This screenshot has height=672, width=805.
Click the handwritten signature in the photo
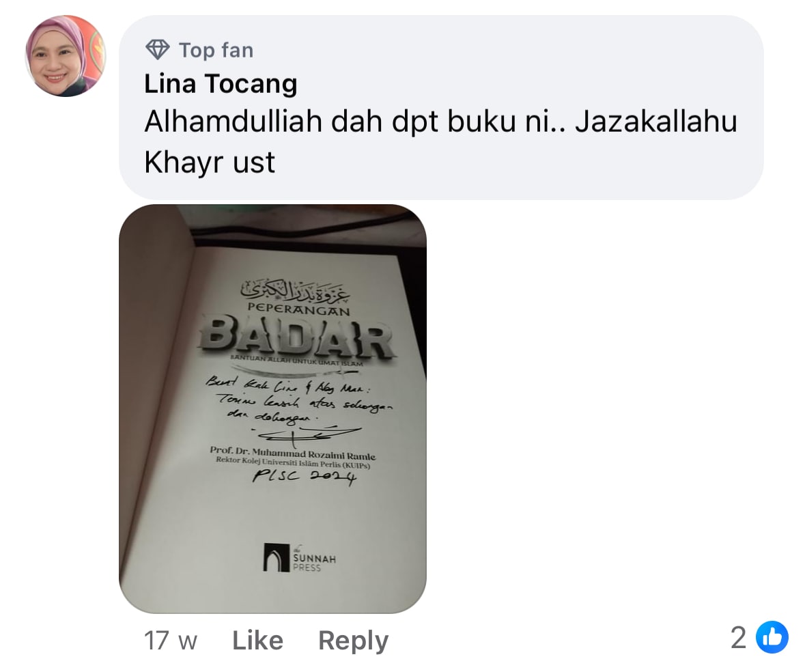pyautogui.click(x=308, y=434)
